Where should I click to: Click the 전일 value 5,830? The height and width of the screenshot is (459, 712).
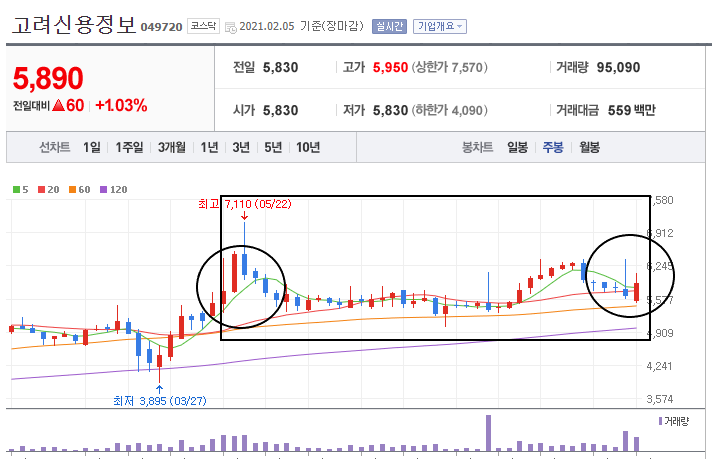[x=280, y=67]
